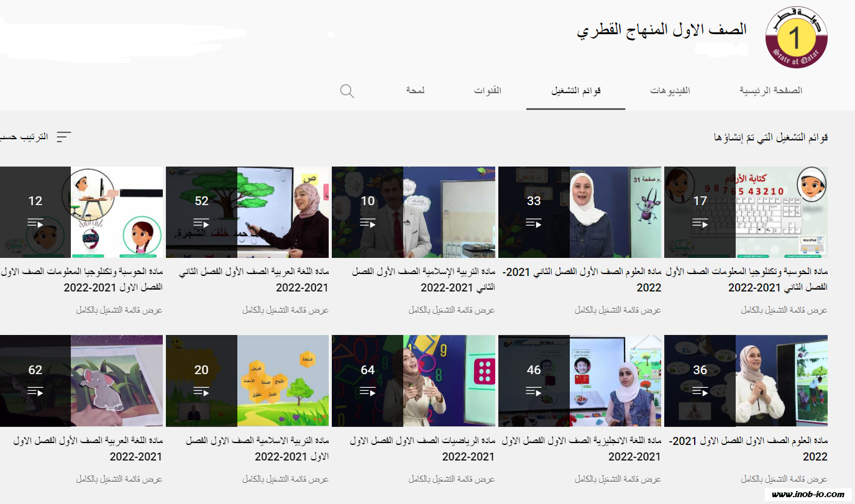Image resolution: width=855 pixels, height=504 pixels.
Task: Click playlist icon on the 17-video thumbnail
Action: click(700, 223)
